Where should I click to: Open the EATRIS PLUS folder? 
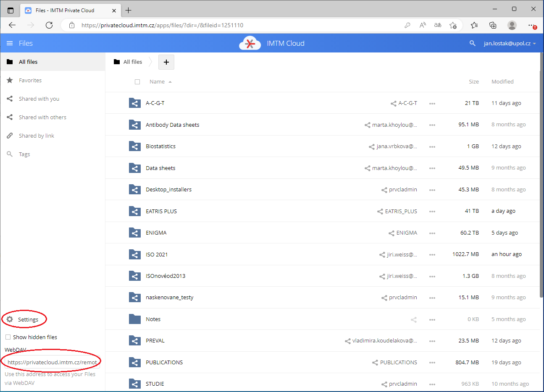click(161, 212)
